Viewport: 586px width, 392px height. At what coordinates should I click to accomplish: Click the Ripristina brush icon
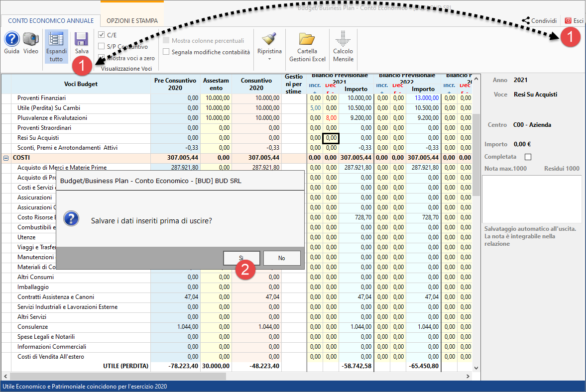(x=269, y=39)
